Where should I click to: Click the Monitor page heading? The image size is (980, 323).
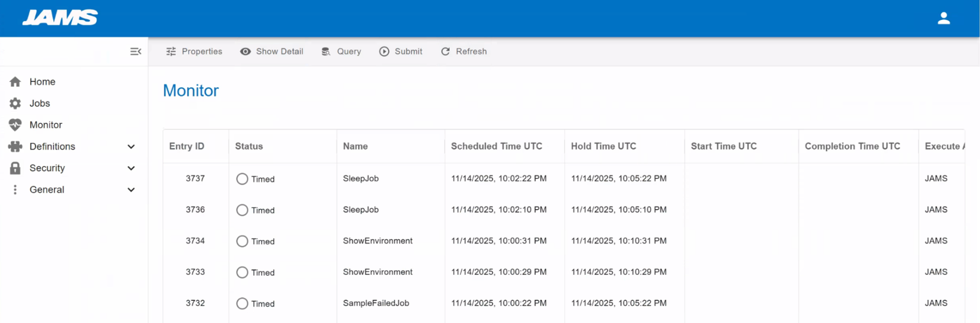click(191, 91)
